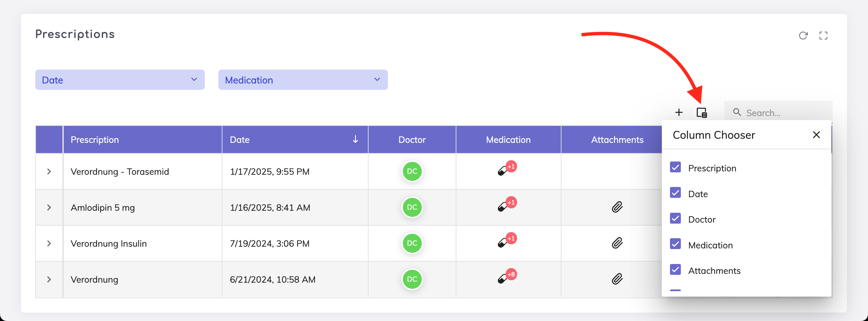The height and width of the screenshot is (321, 868).
Task: Click paperclip attachment in the 6/21/2024 row
Action: point(617,279)
